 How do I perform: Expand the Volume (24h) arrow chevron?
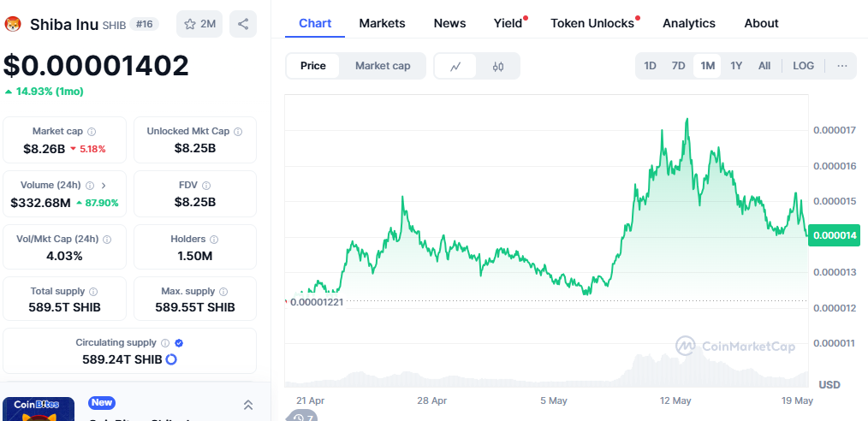coord(104,186)
